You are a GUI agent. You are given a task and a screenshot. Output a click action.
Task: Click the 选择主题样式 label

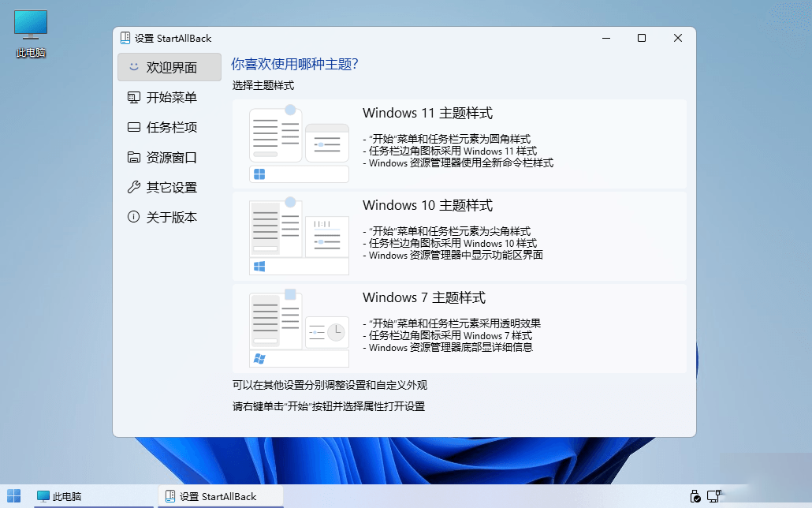(263, 85)
